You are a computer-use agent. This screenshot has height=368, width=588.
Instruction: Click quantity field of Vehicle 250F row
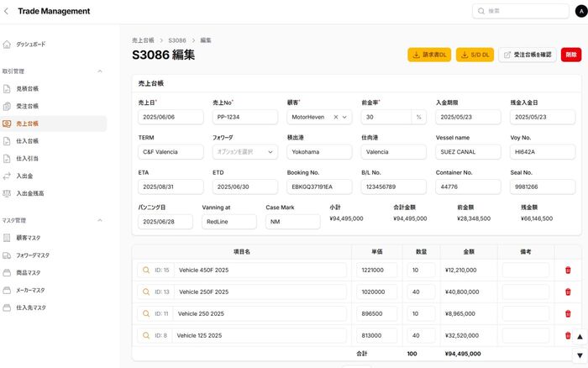421,292
